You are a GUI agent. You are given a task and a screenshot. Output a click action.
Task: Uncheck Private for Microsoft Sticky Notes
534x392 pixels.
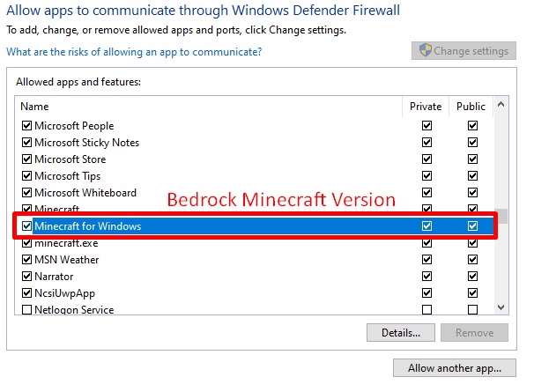[x=427, y=143]
